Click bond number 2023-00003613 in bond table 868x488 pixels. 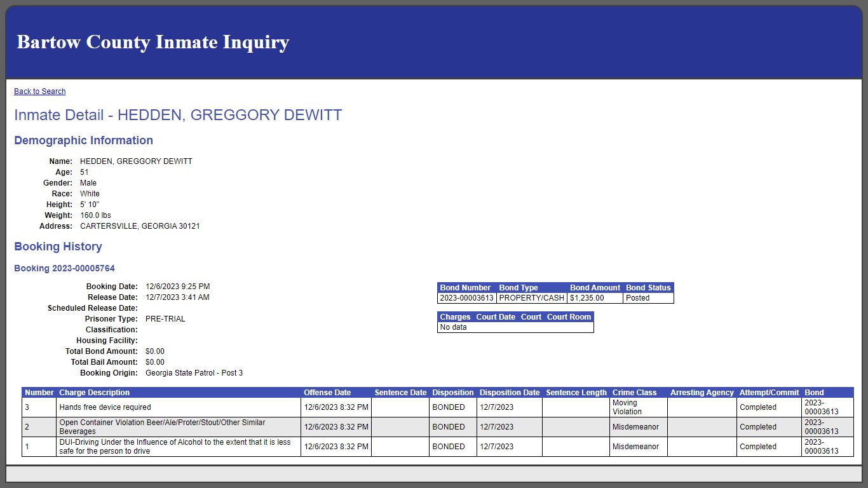point(467,298)
